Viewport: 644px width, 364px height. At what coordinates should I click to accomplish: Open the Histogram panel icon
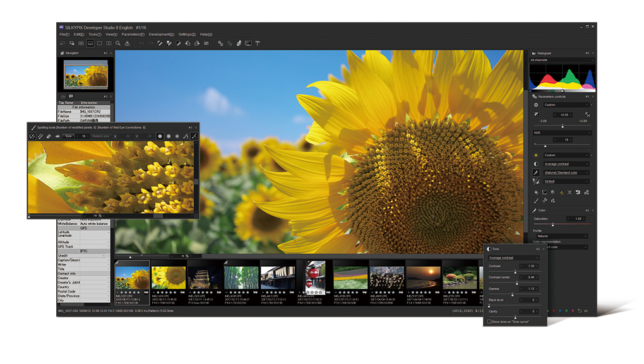click(x=534, y=52)
